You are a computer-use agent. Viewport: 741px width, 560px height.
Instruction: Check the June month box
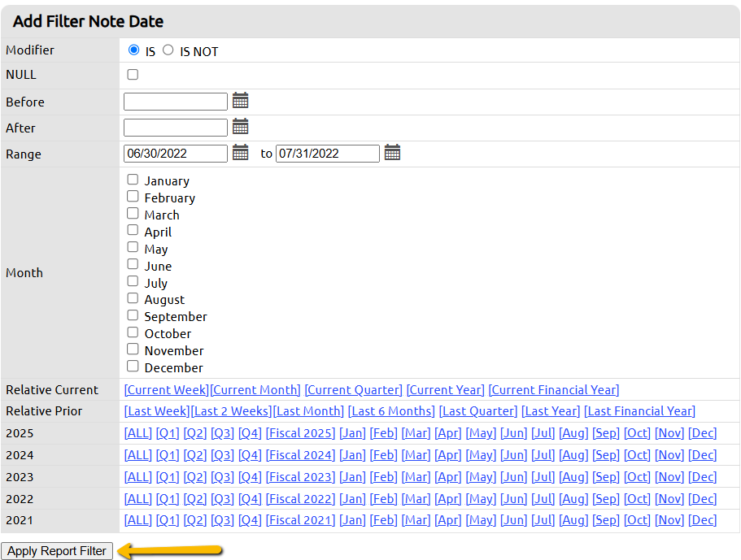coord(133,264)
